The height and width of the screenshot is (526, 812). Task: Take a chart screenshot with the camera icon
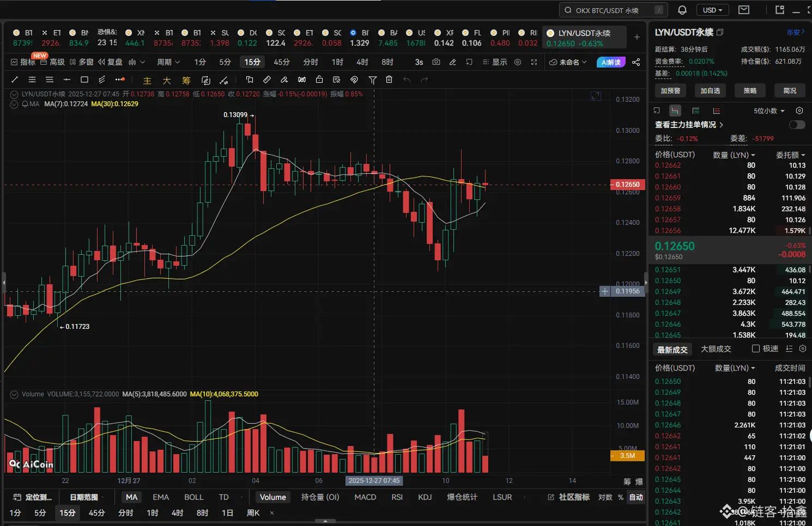tap(436, 62)
